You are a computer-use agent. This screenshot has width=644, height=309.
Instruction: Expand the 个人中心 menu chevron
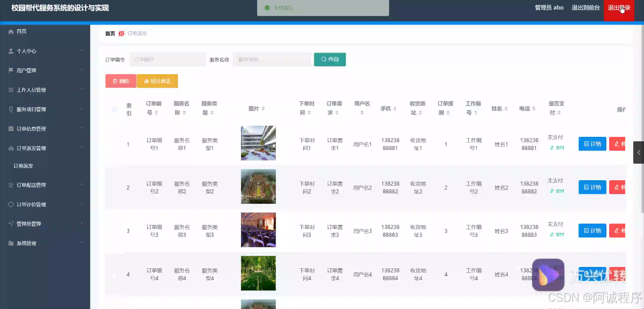[x=82, y=51]
